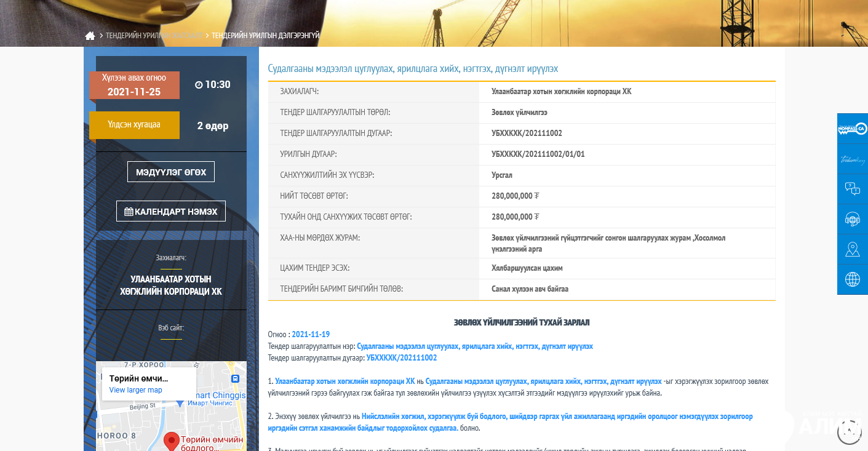Open the headset support sidebar icon
Screen dimensions: 868x451
(853, 219)
